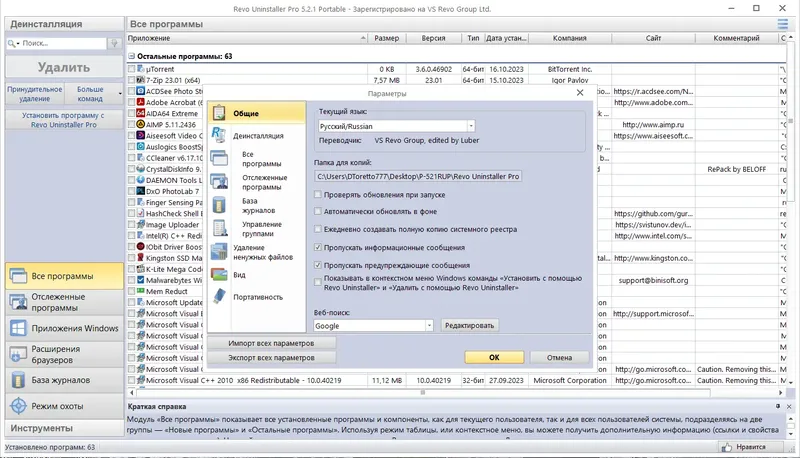Click the AIDA64 Extreme icon
800x458 pixels.
pyautogui.click(x=141, y=113)
